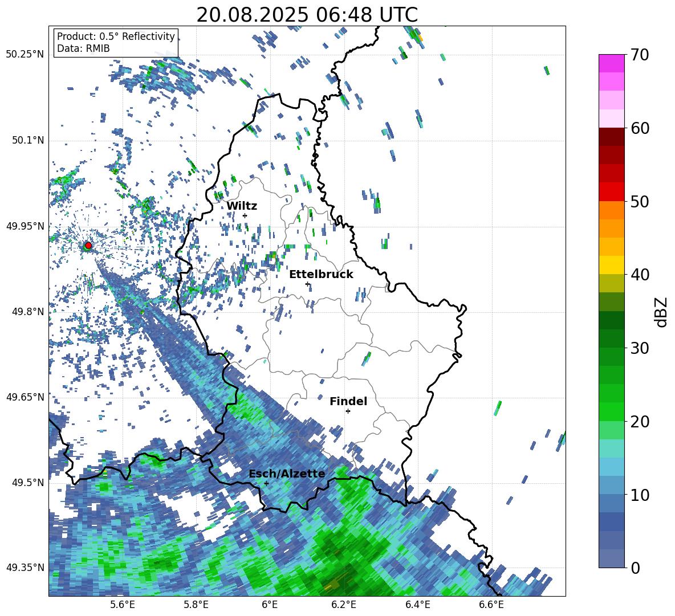
Task: Click the yellow 40 dBZ color band
Action: (x=611, y=265)
